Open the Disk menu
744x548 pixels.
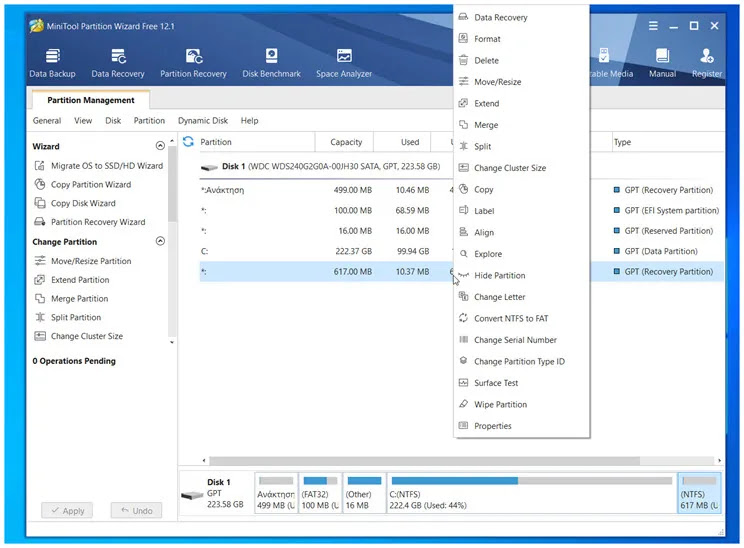click(113, 121)
